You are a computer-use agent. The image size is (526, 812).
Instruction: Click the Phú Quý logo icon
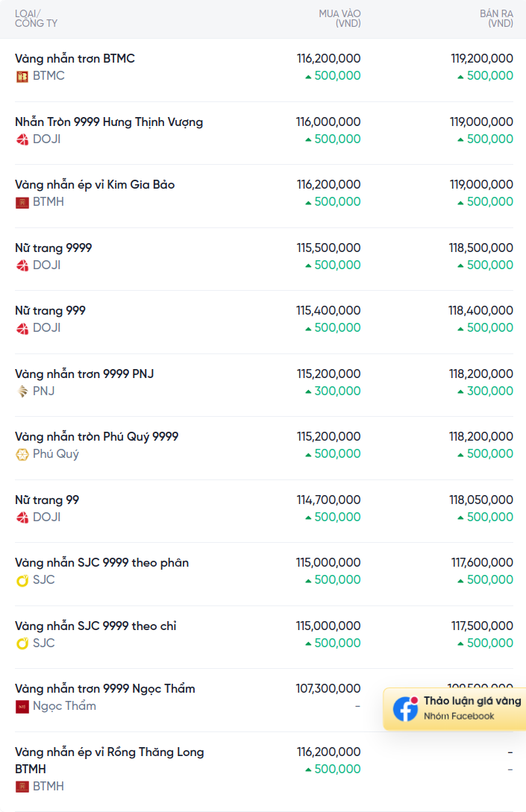(x=22, y=455)
